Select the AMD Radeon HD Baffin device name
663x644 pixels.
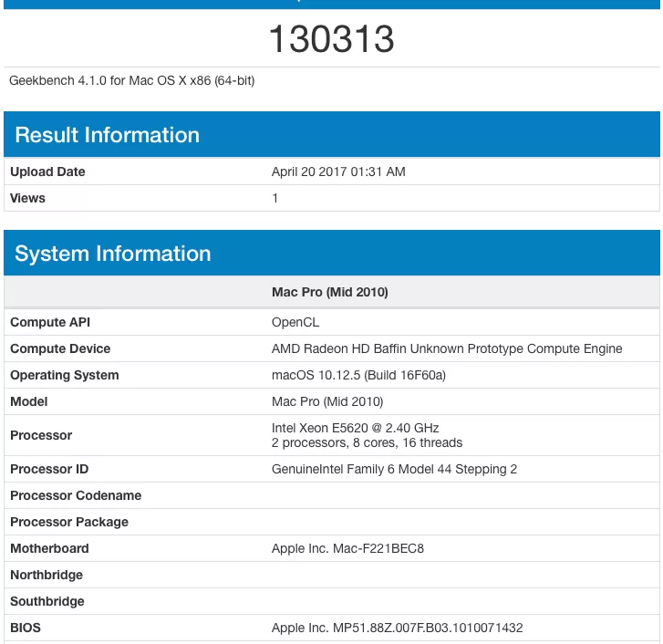(447, 348)
